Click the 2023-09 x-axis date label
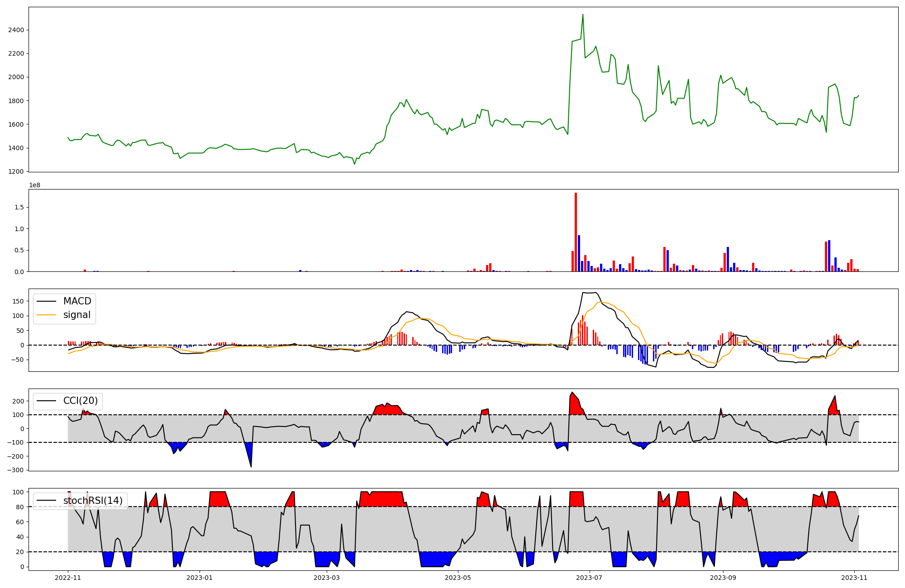This screenshot has width=905, height=588. click(723, 578)
